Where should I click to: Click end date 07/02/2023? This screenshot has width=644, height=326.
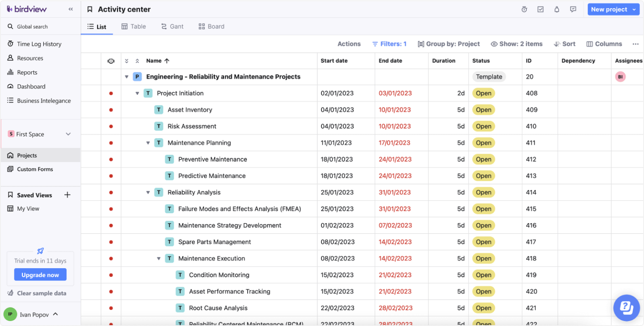point(395,225)
